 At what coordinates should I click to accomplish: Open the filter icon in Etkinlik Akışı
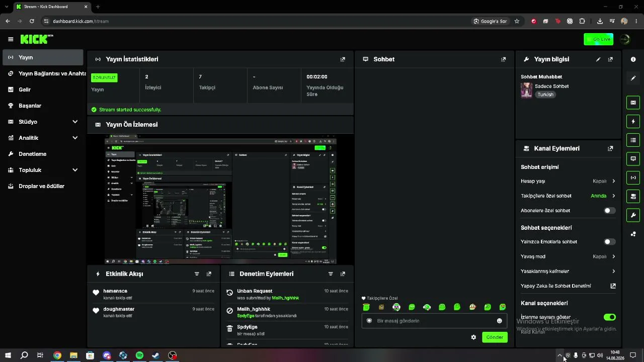click(x=197, y=274)
